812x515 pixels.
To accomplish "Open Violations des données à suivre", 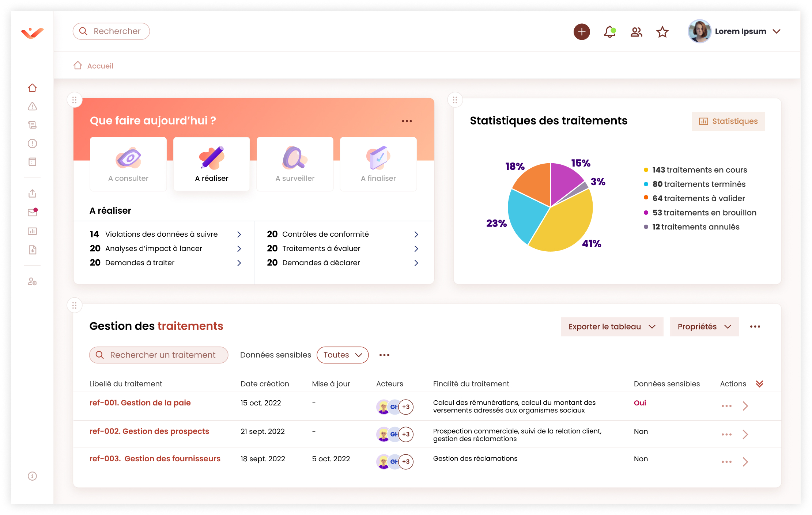I will coord(166,234).
